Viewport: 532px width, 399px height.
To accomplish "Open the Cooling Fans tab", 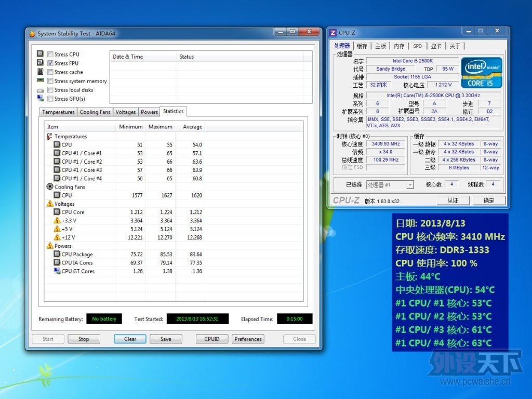I will click(x=95, y=112).
